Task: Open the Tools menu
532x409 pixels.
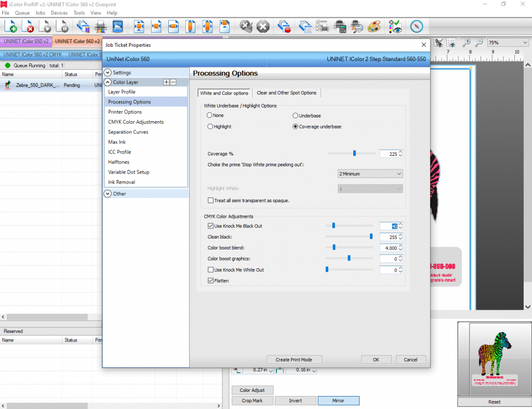Action: [79, 13]
